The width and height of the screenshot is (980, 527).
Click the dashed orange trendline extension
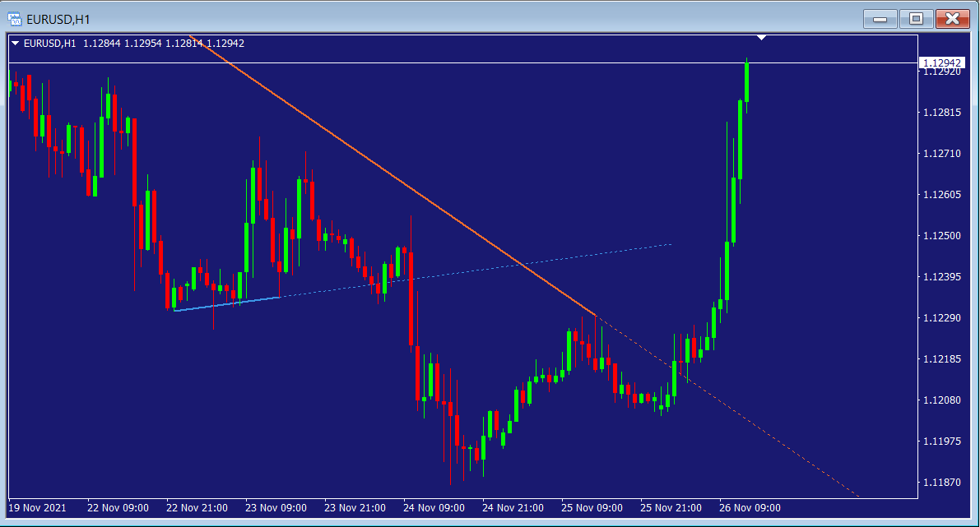[x=741, y=419]
